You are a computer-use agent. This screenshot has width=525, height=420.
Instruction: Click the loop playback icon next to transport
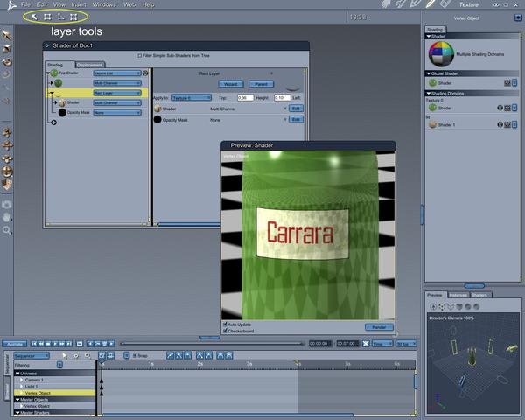click(80, 344)
